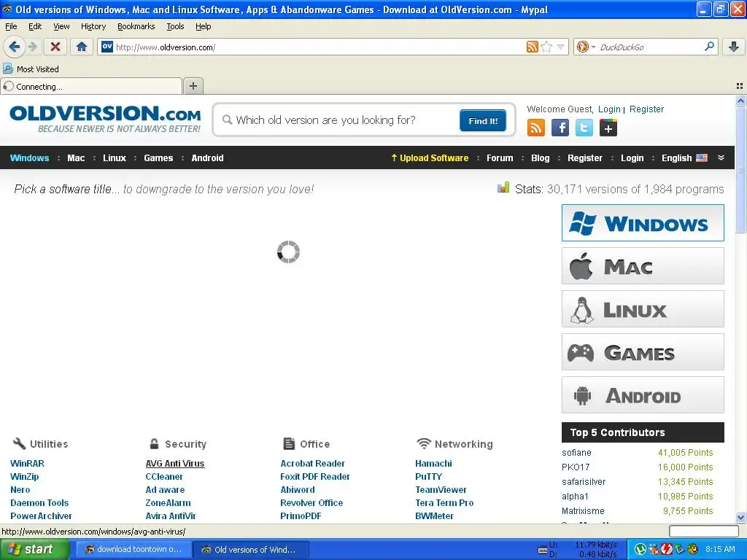Open the Edit menu
Viewport: 747px width, 560px height.
coord(35,26)
